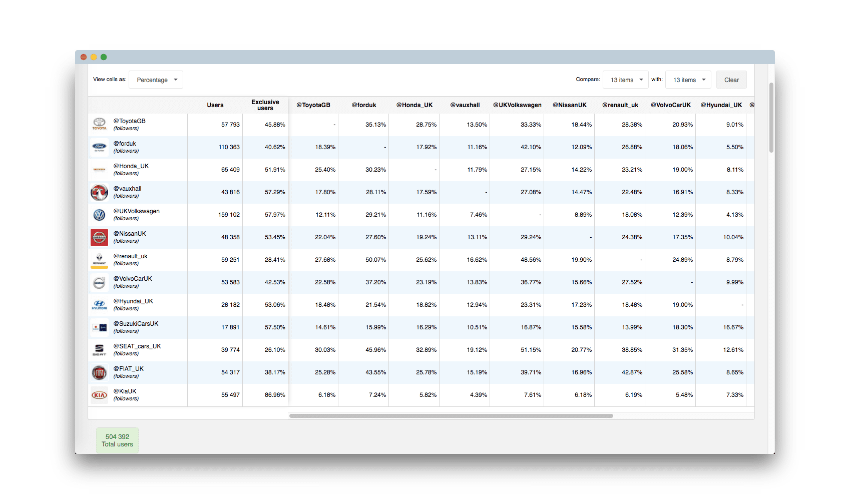Image resolution: width=850 pixels, height=504 pixels.
Task: Select the @ToyotaGB followers row label
Action: click(x=129, y=125)
